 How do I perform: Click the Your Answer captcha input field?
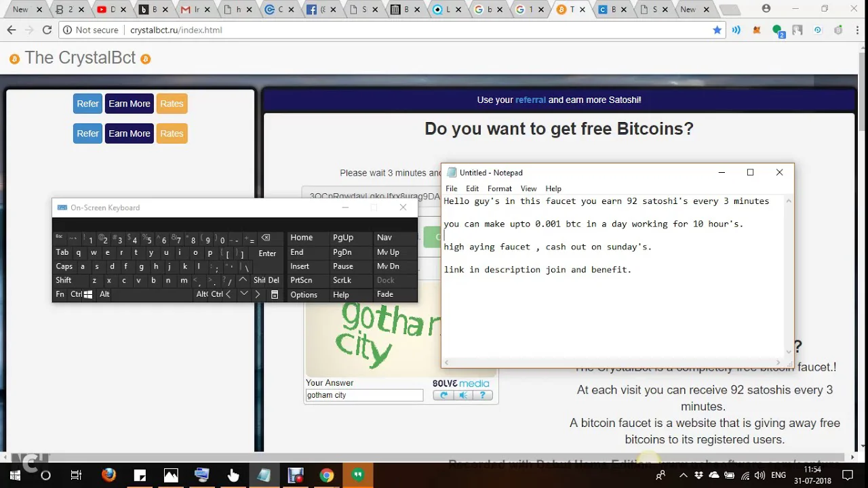coord(364,395)
